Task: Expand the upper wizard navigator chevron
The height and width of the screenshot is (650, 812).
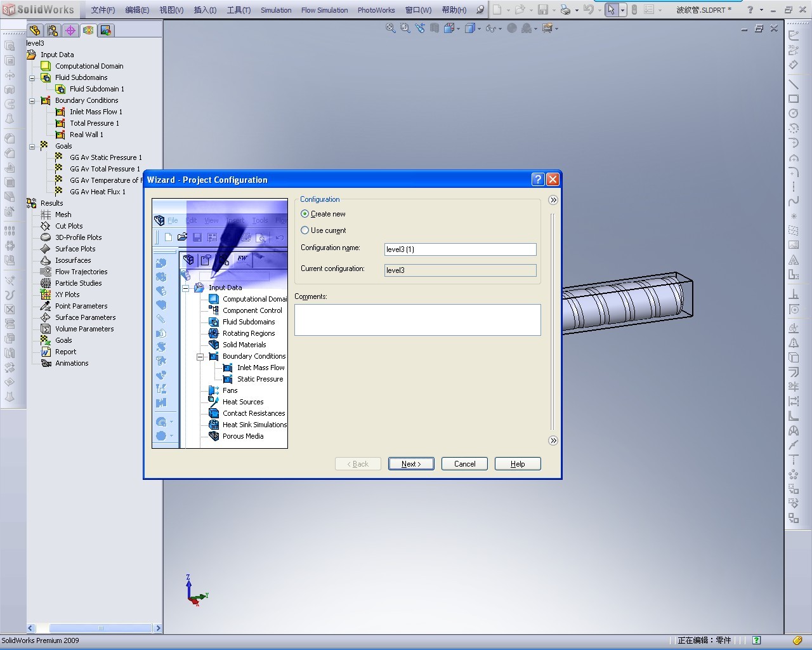Action: [x=553, y=200]
